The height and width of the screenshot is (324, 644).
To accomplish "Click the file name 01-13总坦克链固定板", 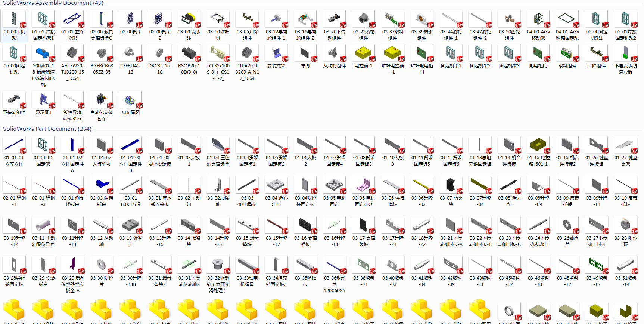I will [x=480, y=161].
